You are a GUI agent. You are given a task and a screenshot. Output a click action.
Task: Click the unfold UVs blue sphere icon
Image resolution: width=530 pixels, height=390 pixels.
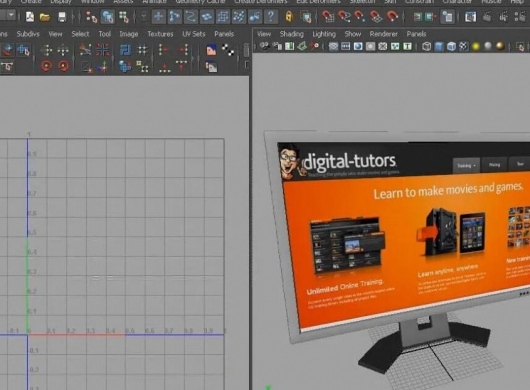point(125,66)
